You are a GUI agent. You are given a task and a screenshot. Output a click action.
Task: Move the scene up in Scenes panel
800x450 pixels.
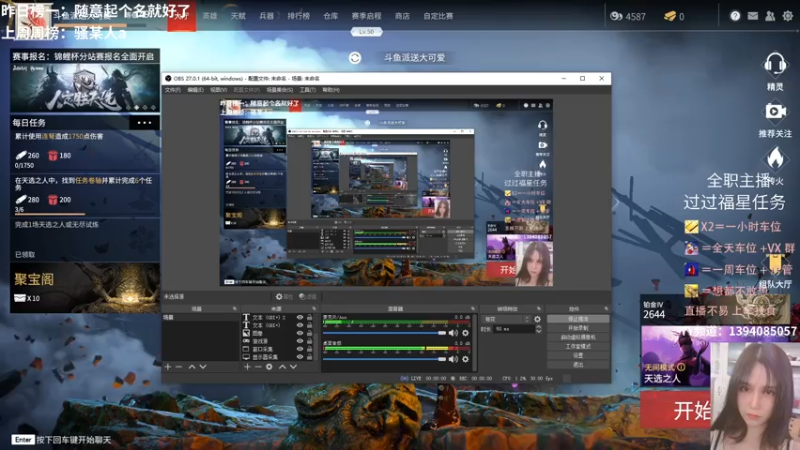pos(192,367)
